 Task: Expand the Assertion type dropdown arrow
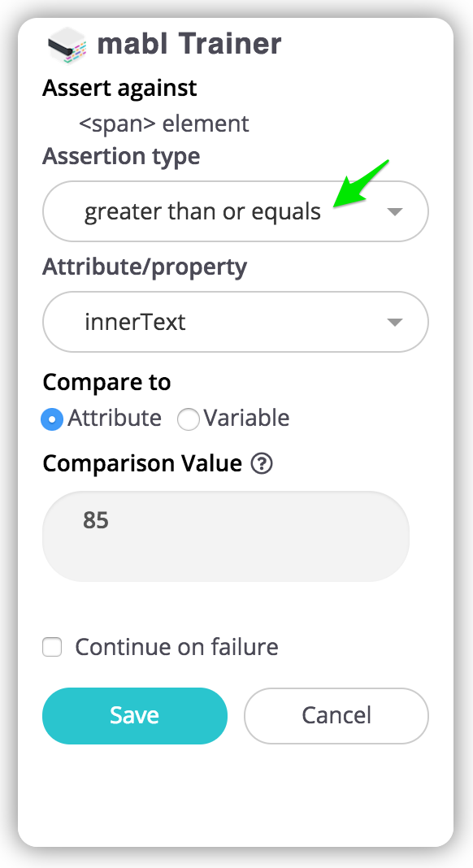click(x=394, y=211)
